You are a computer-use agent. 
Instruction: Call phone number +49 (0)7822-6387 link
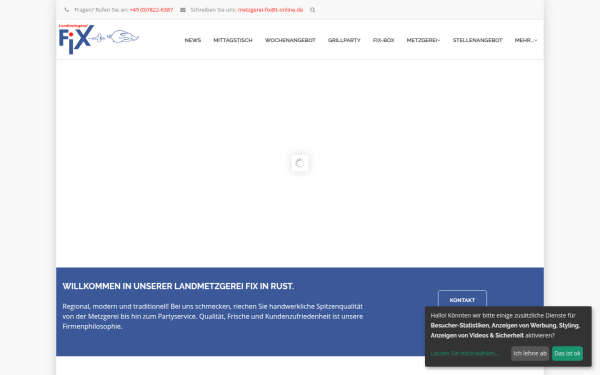[151, 10]
